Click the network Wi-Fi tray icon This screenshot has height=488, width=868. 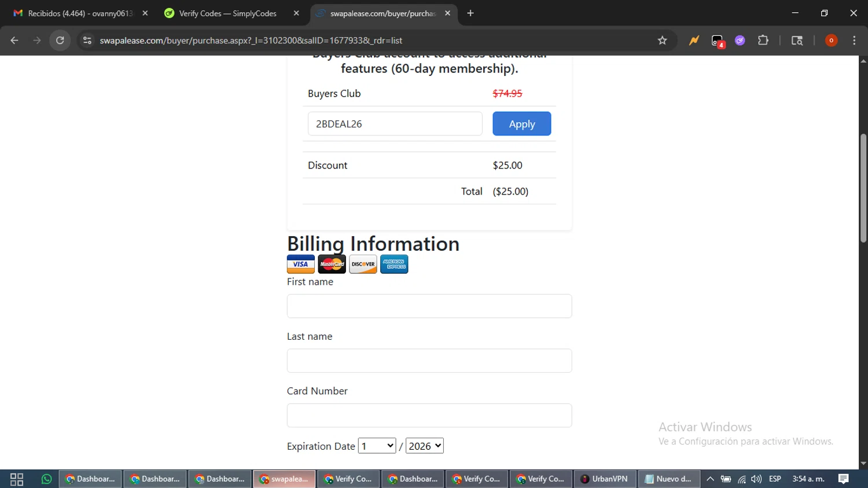pos(742,479)
